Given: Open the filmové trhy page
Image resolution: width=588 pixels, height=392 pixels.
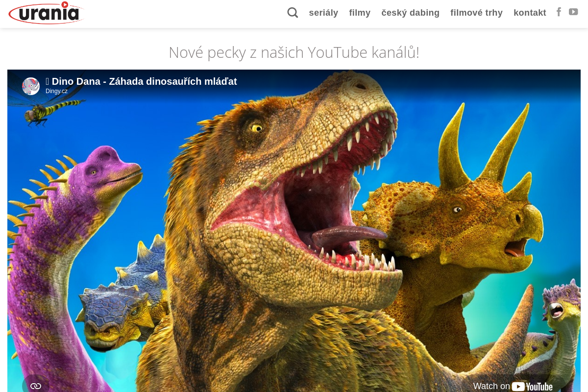Looking at the screenshot, I should tap(476, 13).
